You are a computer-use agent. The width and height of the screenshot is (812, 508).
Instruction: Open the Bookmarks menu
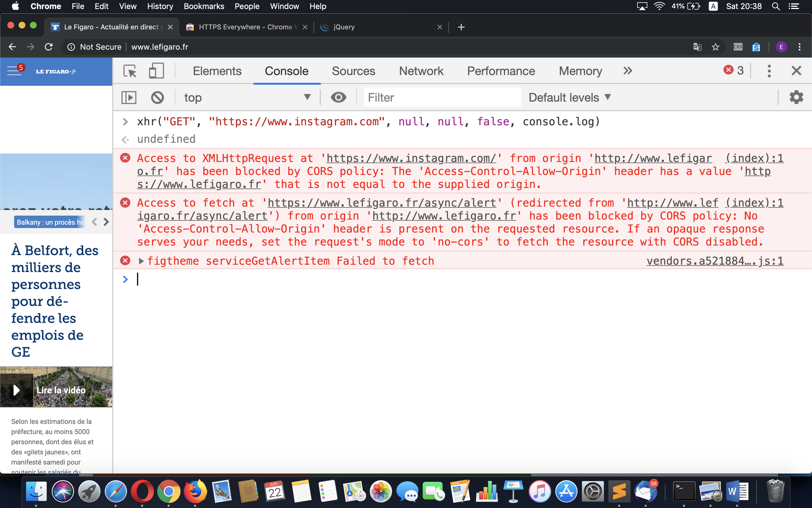pyautogui.click(x=204, y=6)
